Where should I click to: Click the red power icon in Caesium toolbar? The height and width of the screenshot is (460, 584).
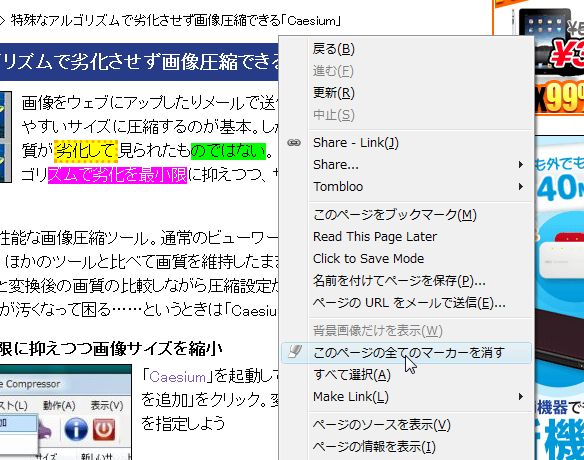(x=104, y=429)
